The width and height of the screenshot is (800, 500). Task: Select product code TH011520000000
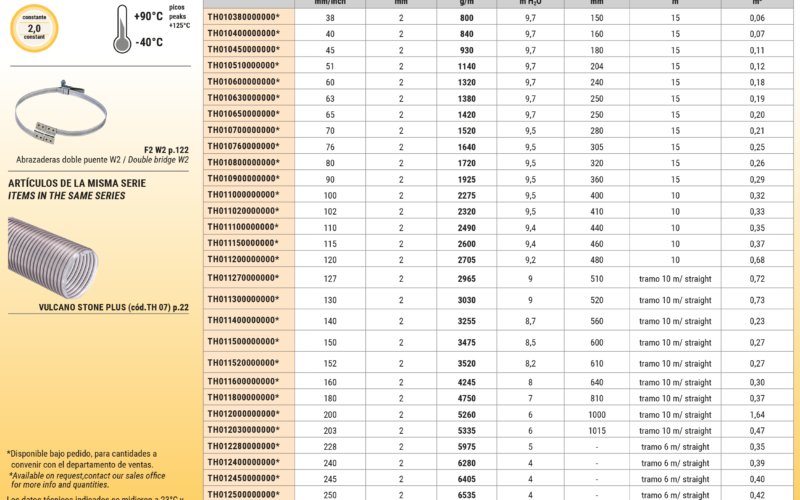pyautogui.click(x=243, y=363)
